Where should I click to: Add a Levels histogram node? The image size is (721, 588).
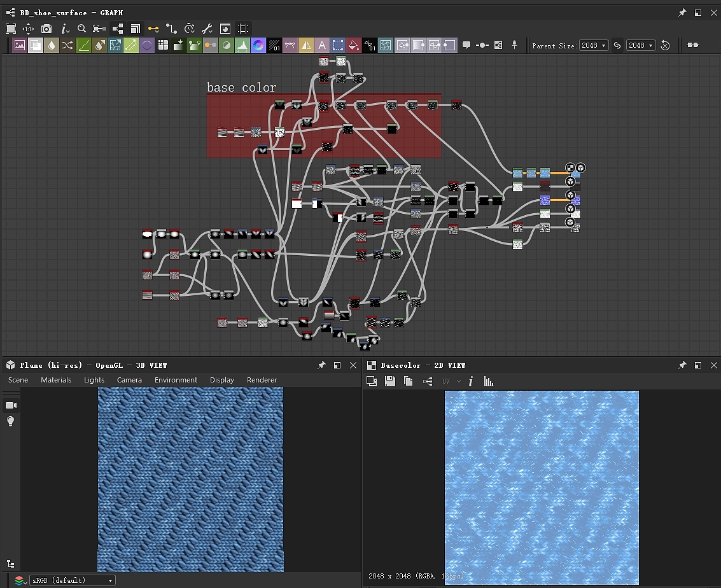click(242, 45)
